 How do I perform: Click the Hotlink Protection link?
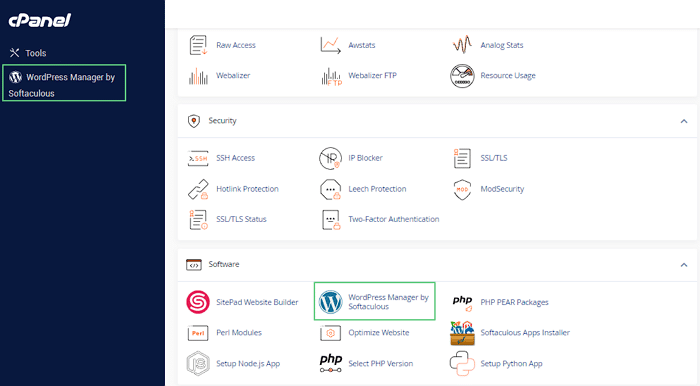point(247,189)
